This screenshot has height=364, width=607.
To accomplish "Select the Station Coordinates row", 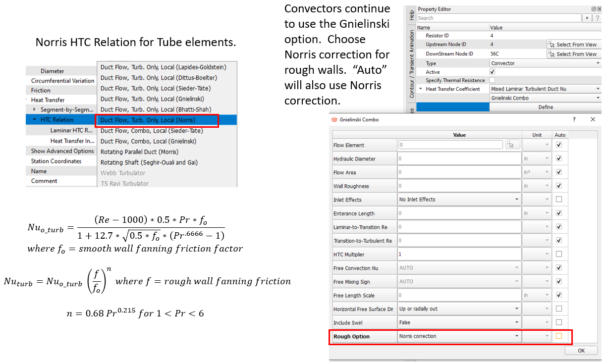I will coord(61,161).
